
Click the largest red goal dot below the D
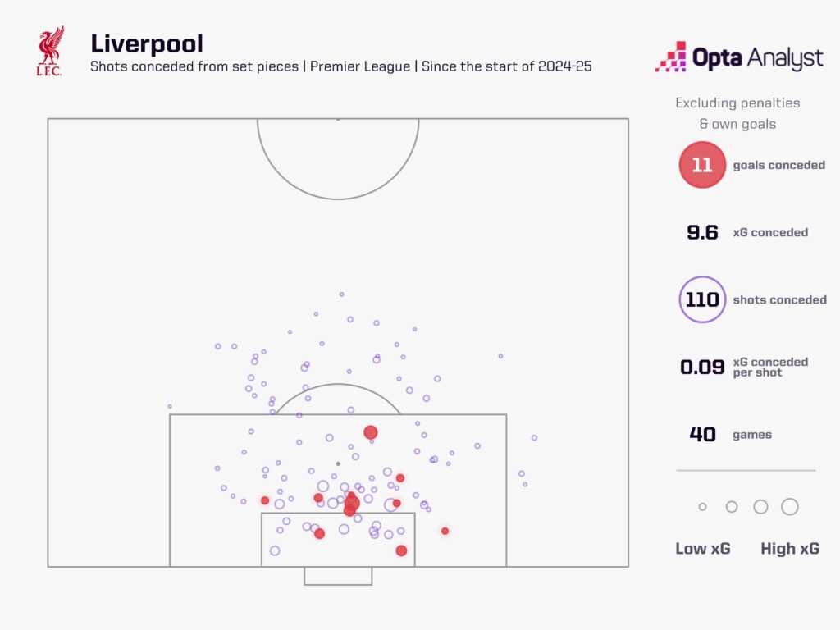point(371,432)
